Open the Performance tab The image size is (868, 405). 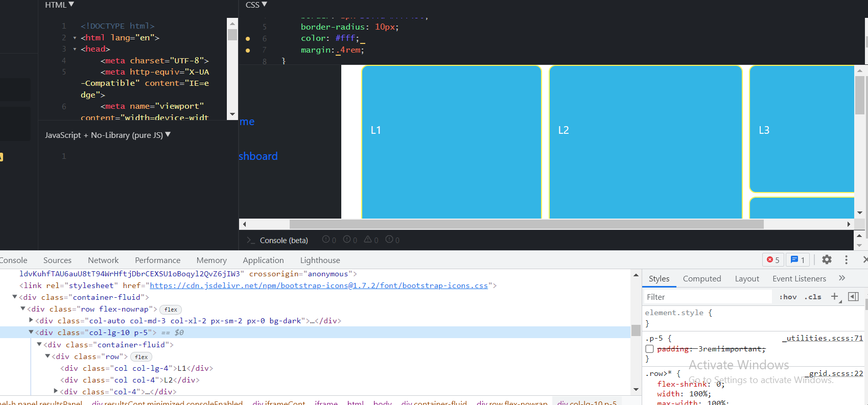pyautogui.click(x=158, y=260)
